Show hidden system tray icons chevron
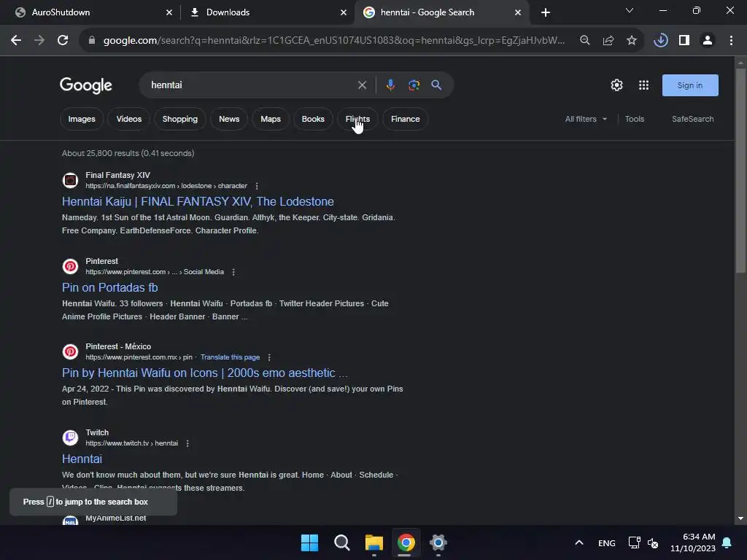 click(x=578, y=542)
